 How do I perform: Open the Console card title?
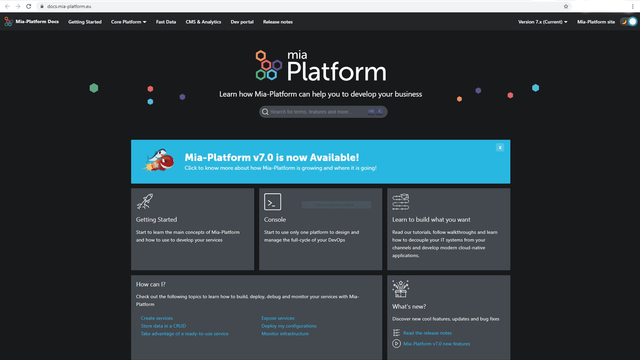[275, 220]
